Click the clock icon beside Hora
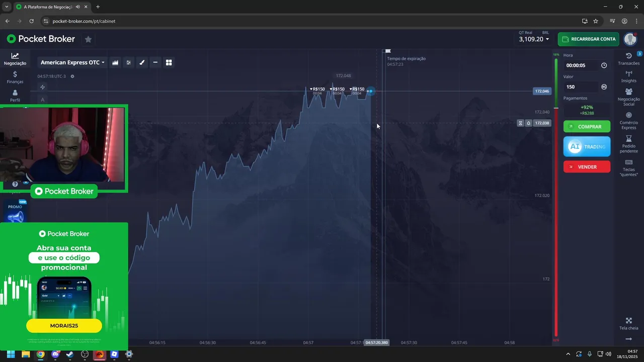 click(604, 65)
